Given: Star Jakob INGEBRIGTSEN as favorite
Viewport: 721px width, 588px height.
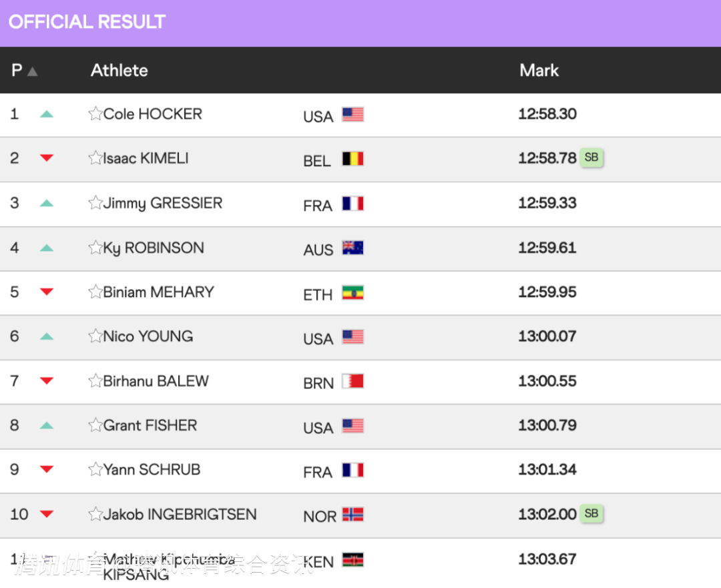Looking at the screenshot, I should pos(95,514).
